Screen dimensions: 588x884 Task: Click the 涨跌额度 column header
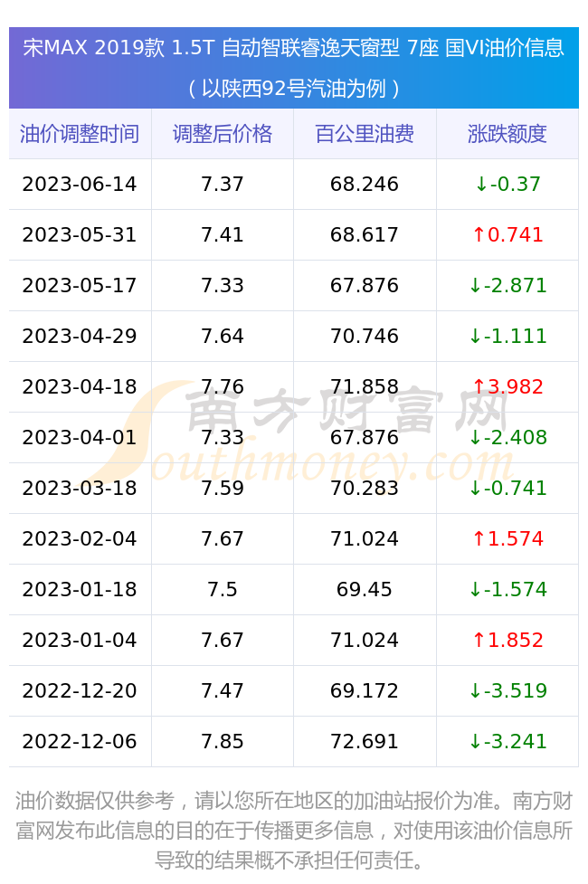click(507, 134)
